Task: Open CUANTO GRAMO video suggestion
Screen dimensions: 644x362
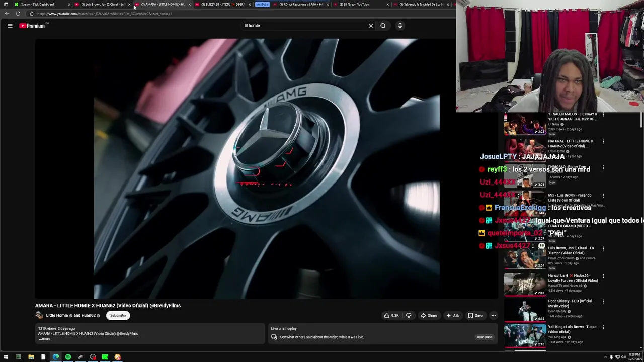Action: 525,231
